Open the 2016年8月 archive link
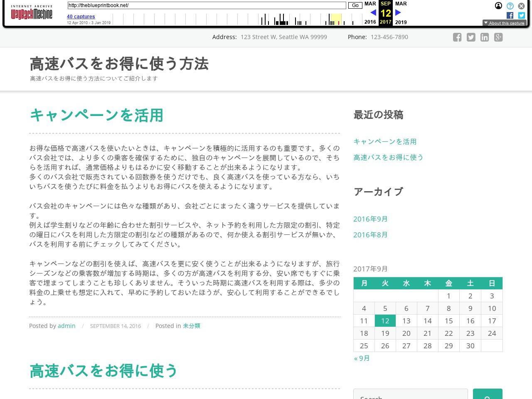The width and height of the screenshot is (532, 399). tap(370, 235)
